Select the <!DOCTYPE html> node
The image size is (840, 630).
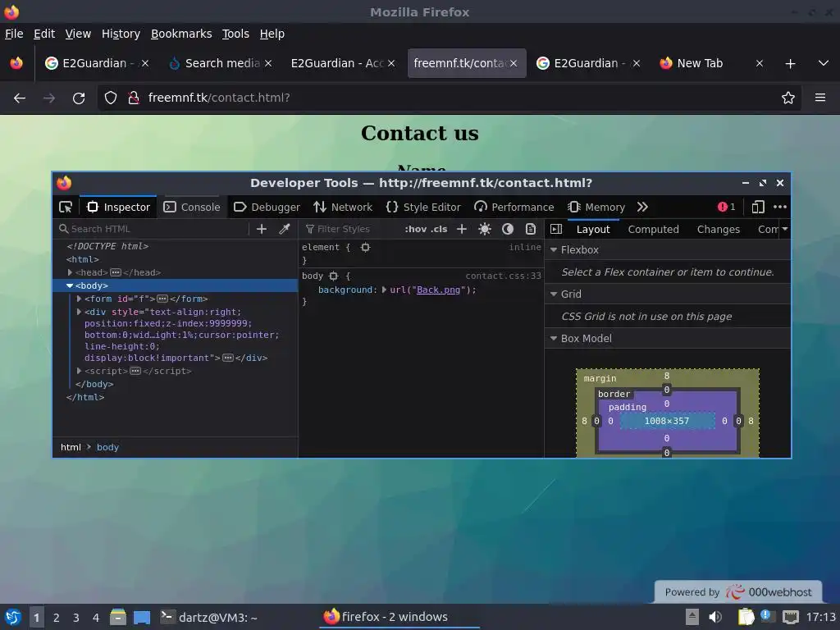tap(107, 246)
